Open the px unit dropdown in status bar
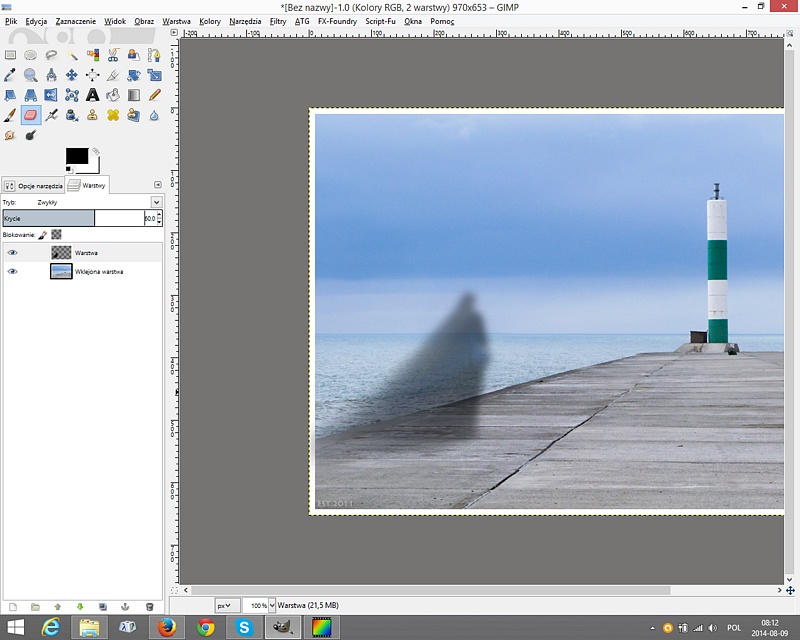This screenshot has width=800, height=640. [x=227, y=605]
